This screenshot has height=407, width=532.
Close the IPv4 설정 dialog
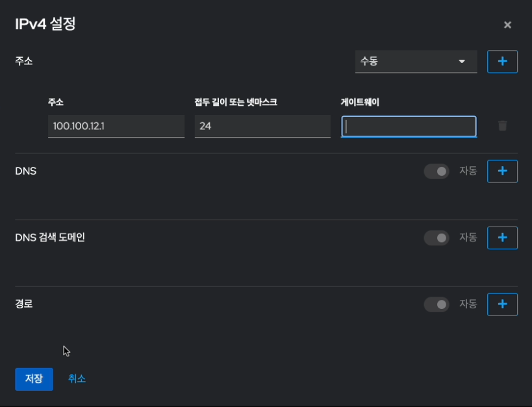coord(507,25)
